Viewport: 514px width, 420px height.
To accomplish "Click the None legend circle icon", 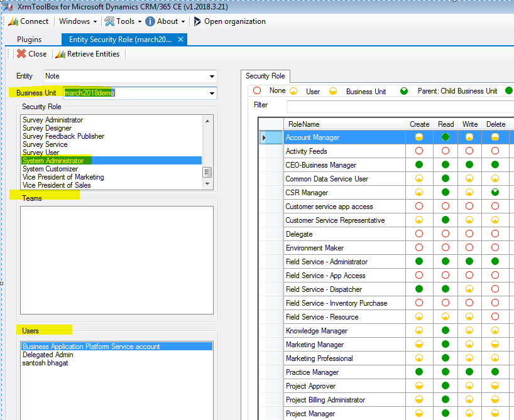I will [257, 90].
